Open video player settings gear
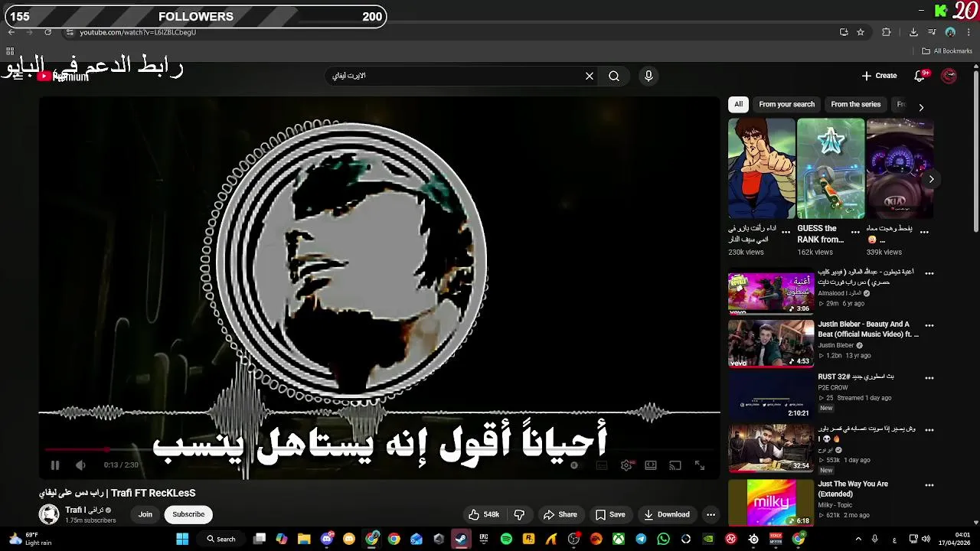 (x=626, y=465)
